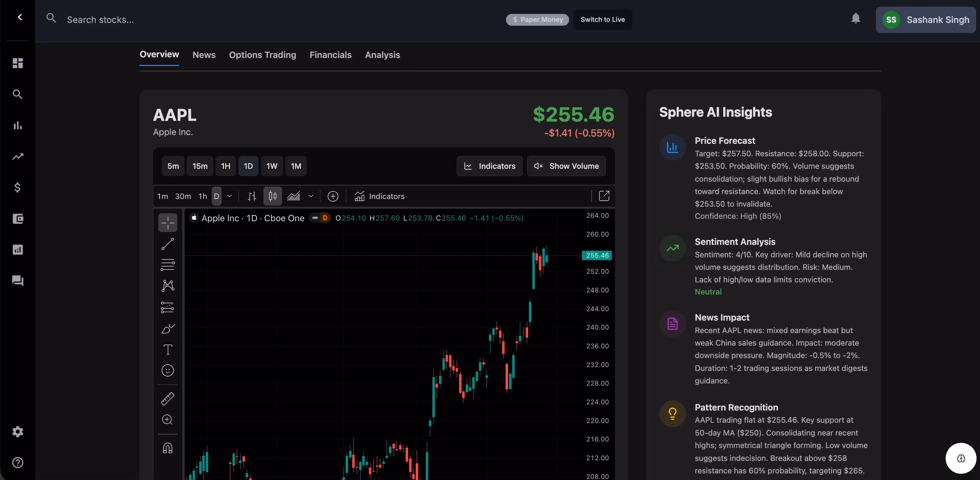Click the floating brain AI assistant button
Viewport: 980px width, 480px height.
[x=961, y=458]
